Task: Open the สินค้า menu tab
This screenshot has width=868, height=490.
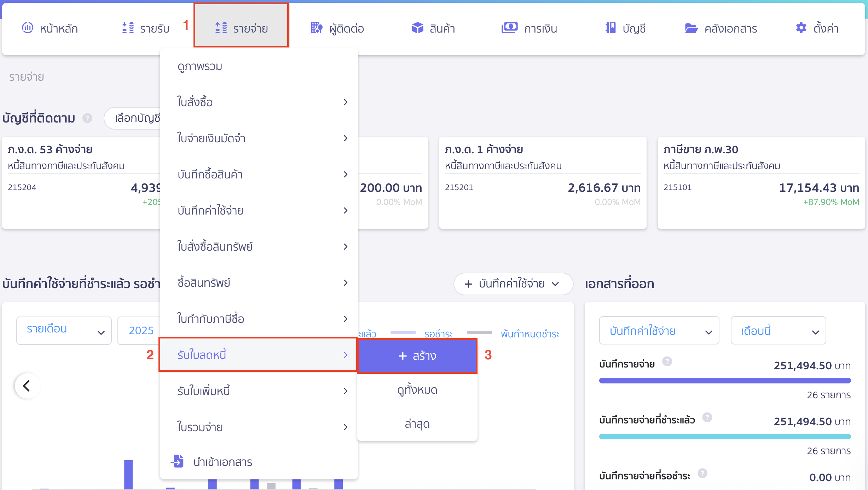Action: pos(433,28)
